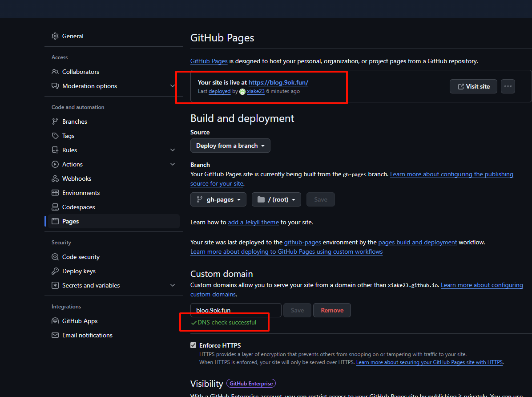The height and width of the screenshot is (397, 532).
Task: Open the https://blog.9ok.fun/ link
Action: (x=278, y=82)
